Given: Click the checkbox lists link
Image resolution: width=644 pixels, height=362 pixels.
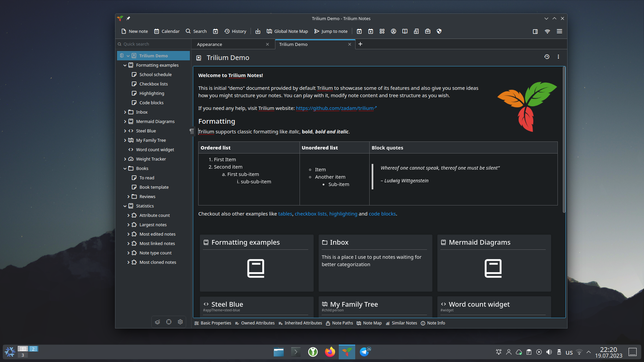Looking at the screenshot, I should point(310,214).
